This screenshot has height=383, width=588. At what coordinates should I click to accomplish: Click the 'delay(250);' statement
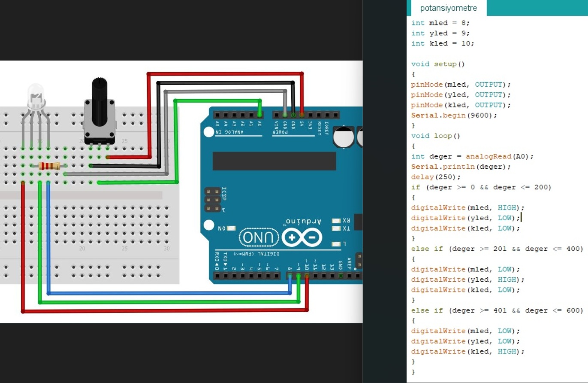[x=436, y=177]
